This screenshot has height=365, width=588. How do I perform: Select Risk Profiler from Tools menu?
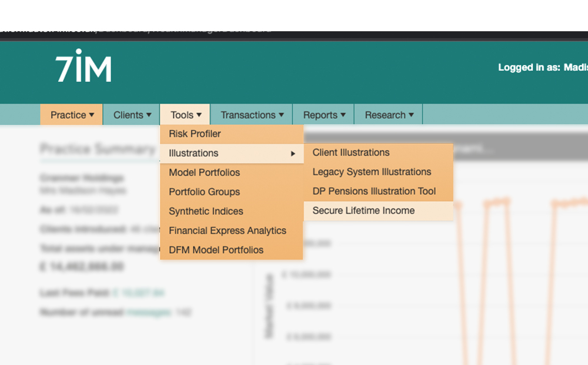coord(232,134)
